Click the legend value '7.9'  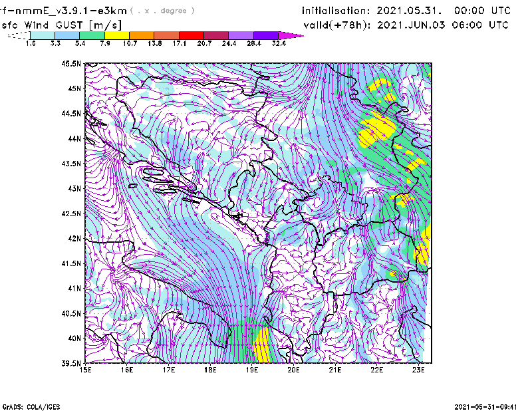coord(105,43)
